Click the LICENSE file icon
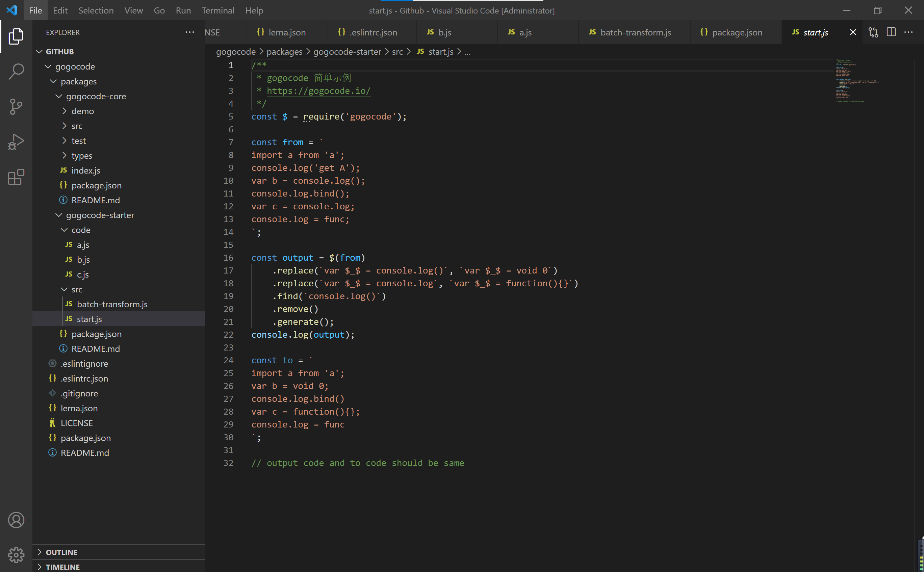This screenshot has height=572, width=924. pyautogui.click(x=53, y=422)
